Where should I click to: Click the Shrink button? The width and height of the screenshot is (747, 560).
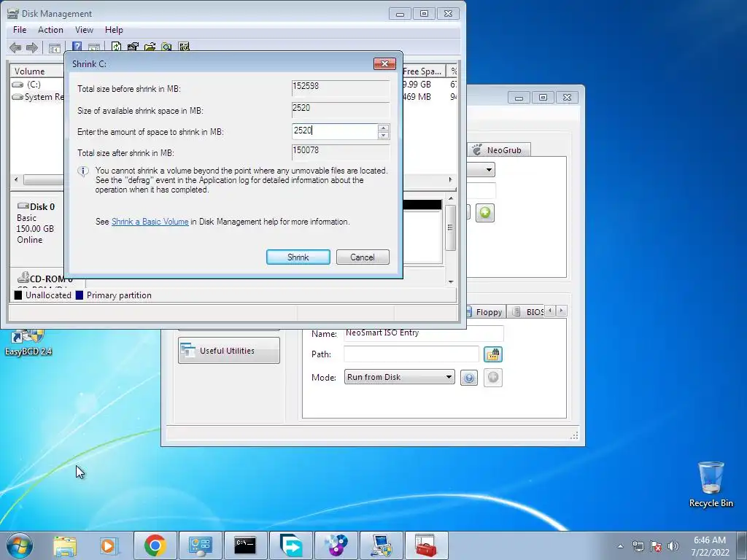(x=298, y=257)
